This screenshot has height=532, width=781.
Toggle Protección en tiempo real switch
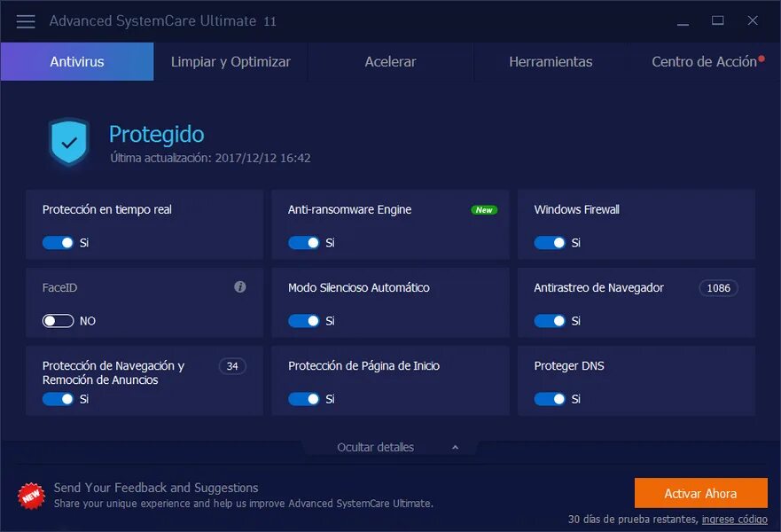pos(58,243)
